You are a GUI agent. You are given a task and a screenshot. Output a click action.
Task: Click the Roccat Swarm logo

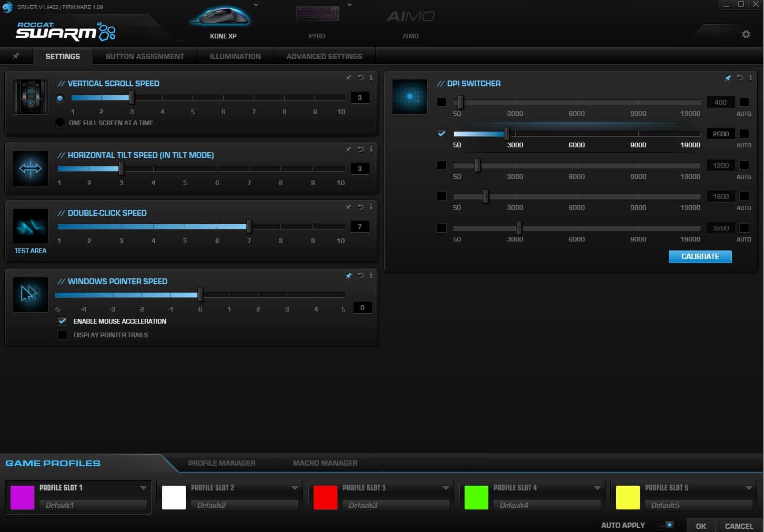coord(66,32)
